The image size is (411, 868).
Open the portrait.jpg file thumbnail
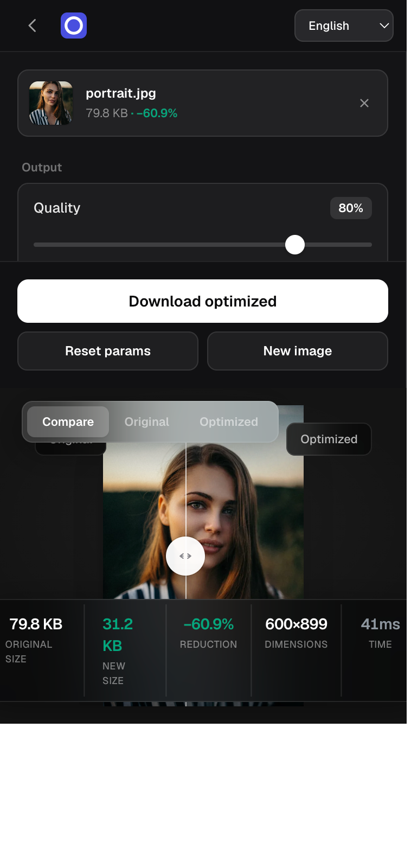coord(51,103)
